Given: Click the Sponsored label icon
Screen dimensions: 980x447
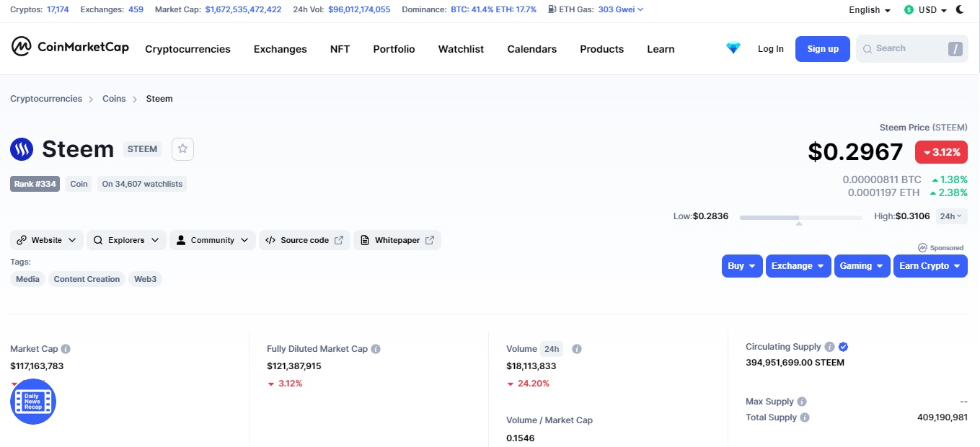Looking at the screenshot, I should click(x=922, y=247).
